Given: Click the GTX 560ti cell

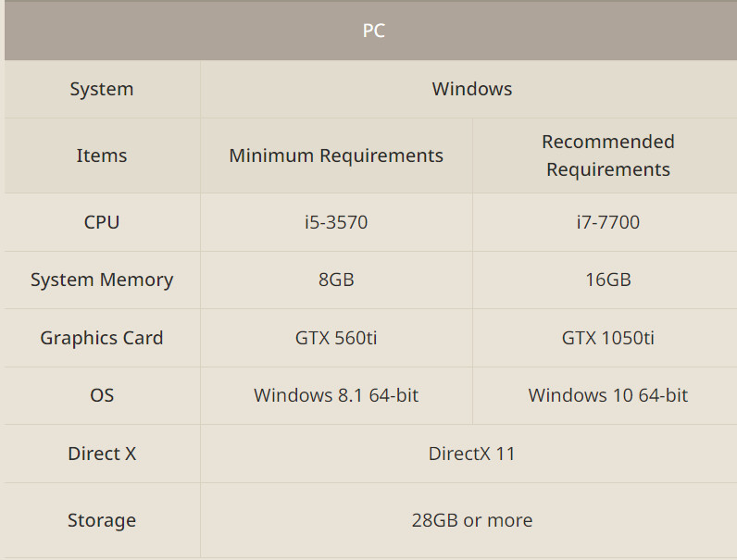Looking at the screenshot, I should pos(336,338).
